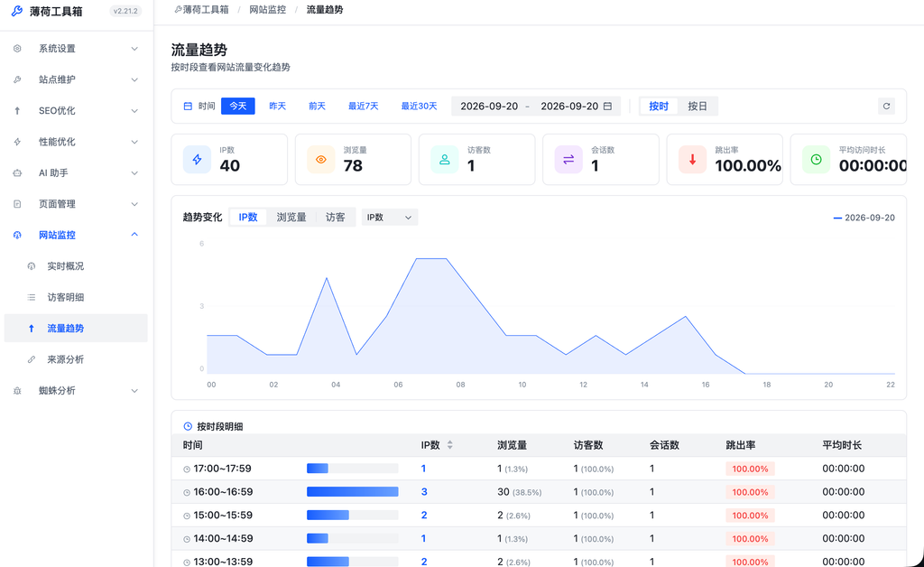Select the 昨天 time filter
Image resolution: width=924 pixels, height=567 pixels.
tap(278, 107)
